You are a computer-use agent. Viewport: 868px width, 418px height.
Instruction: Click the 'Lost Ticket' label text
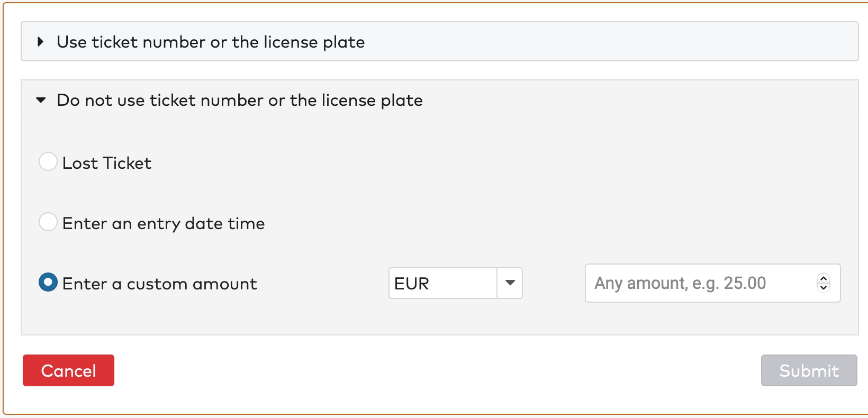click(x=107, y=163)
